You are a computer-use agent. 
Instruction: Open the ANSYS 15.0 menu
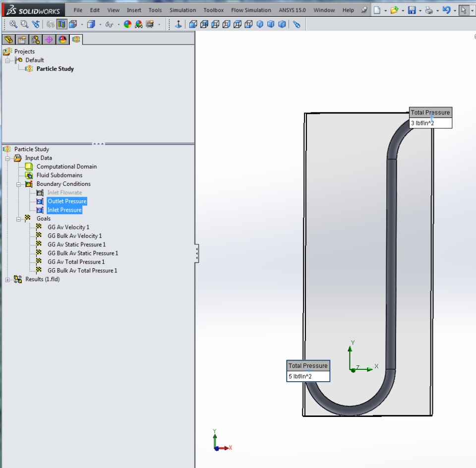pos(293,10)
